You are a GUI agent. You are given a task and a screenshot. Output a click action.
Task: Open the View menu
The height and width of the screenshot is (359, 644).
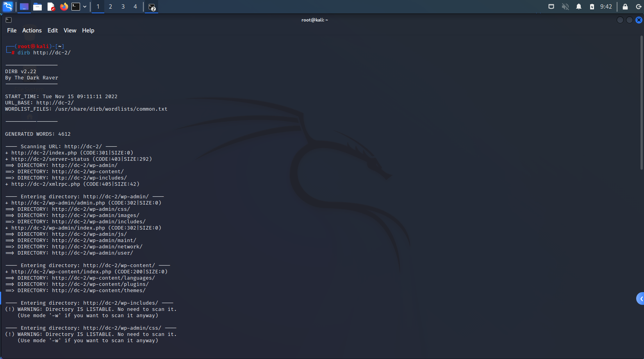70,31
